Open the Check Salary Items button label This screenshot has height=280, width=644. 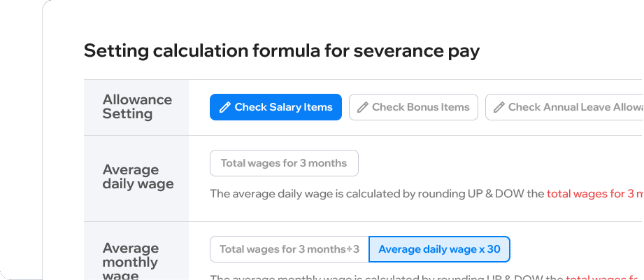pos(283,107)
